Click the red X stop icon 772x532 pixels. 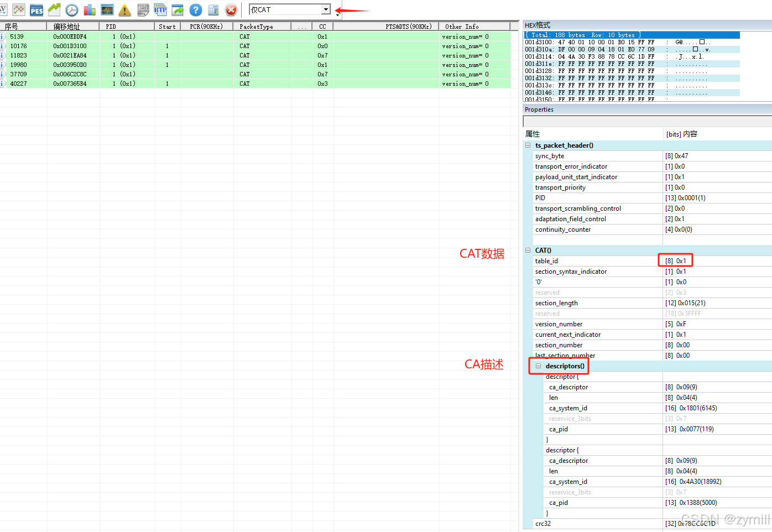click(x=231, y=9)
